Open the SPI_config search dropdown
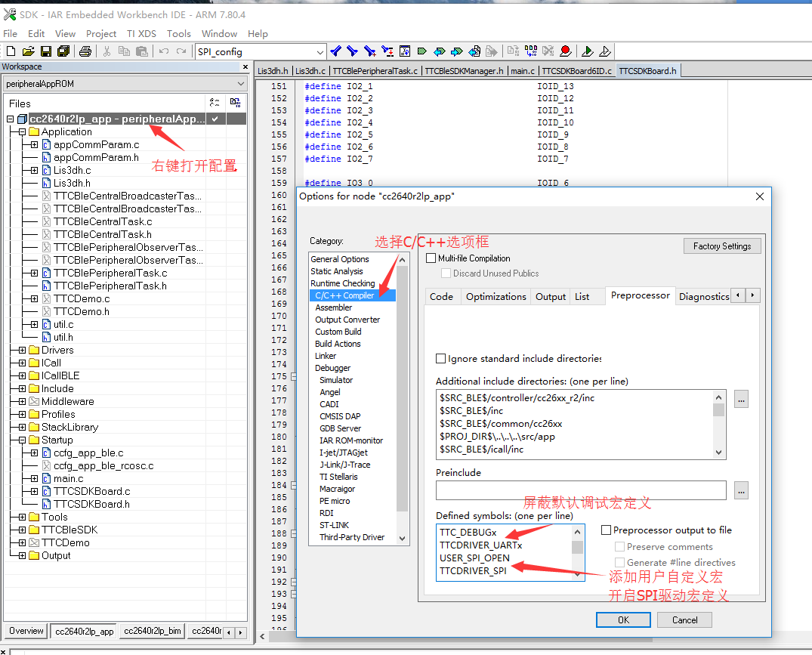Screen dimensions: 812x655 [x=320, y=52]
